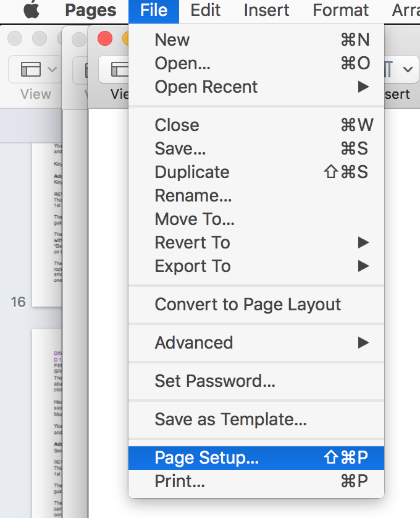Open the Edit menu in the menu bar
This screenshot has width=420, height=518.
point(206,11)
